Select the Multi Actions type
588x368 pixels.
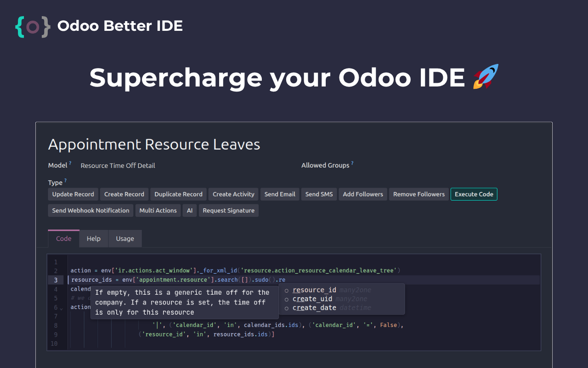click(x=158, y=211)
